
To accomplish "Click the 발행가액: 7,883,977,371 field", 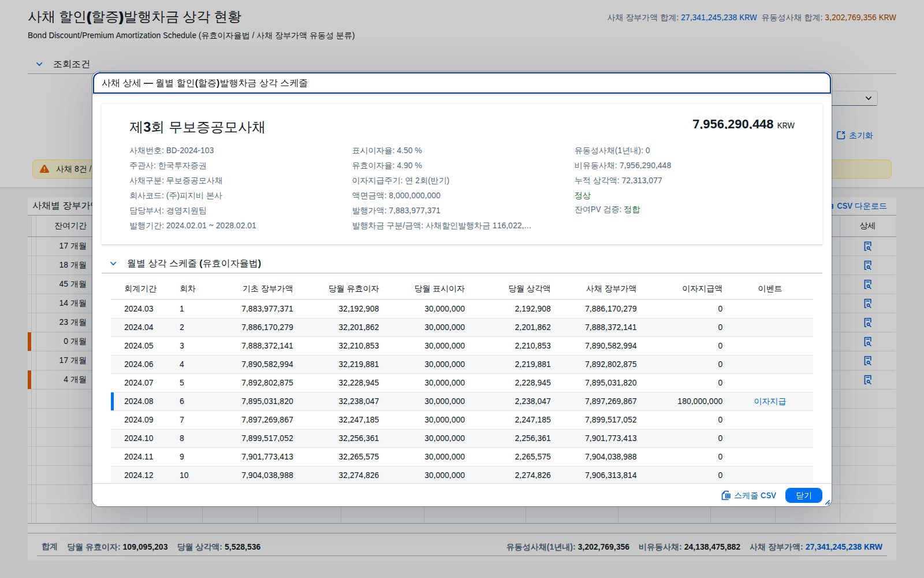I will point(396,210).
